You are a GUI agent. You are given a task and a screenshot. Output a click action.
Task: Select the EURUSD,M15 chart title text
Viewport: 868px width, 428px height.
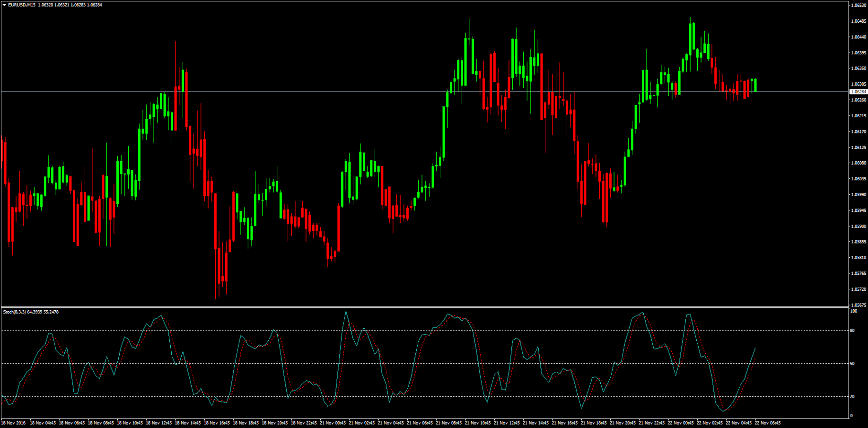[22, 5]
